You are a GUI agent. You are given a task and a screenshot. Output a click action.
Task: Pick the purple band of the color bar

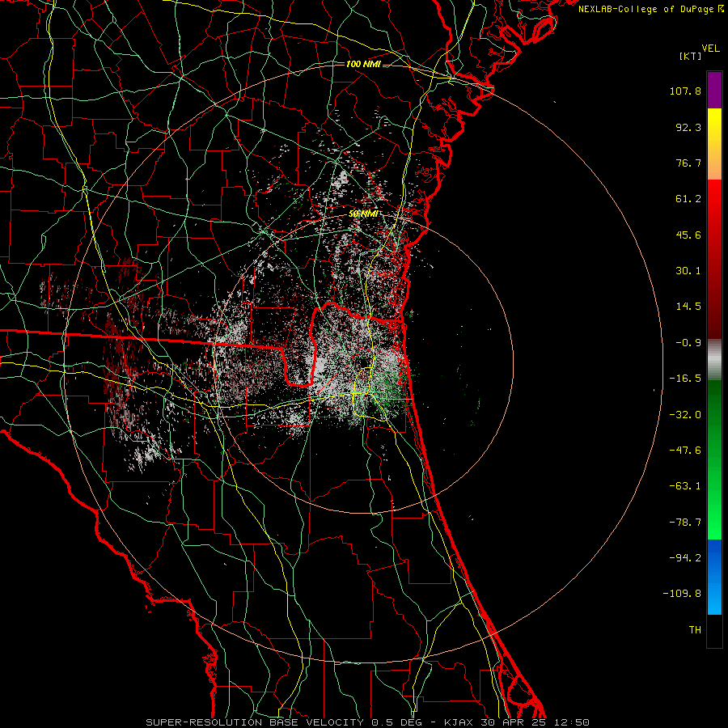coord(714,90)
